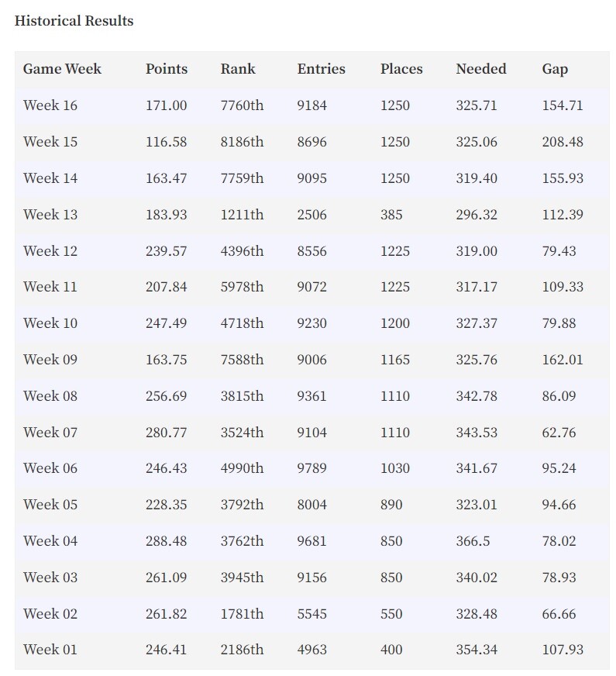Click the 208.48 gap value for Week 15
The width and height of the screenshot is (616, 676).
click(x=563, y=142)
